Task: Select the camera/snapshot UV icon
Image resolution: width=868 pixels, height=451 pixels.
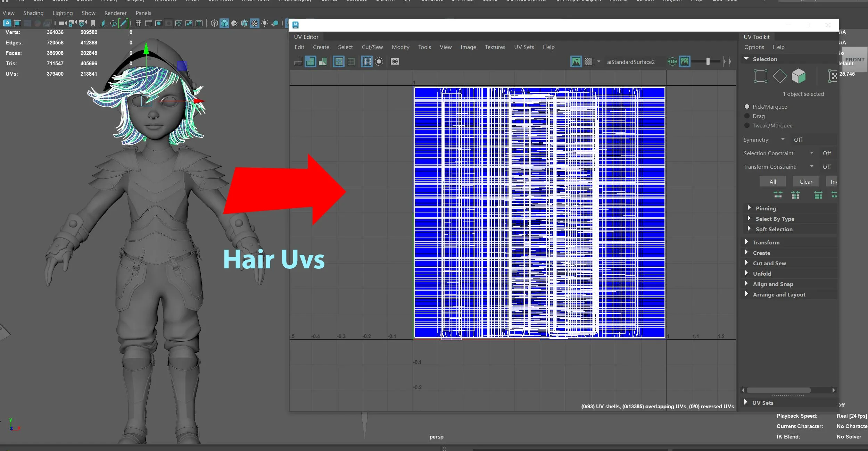Action: (396, 61)
